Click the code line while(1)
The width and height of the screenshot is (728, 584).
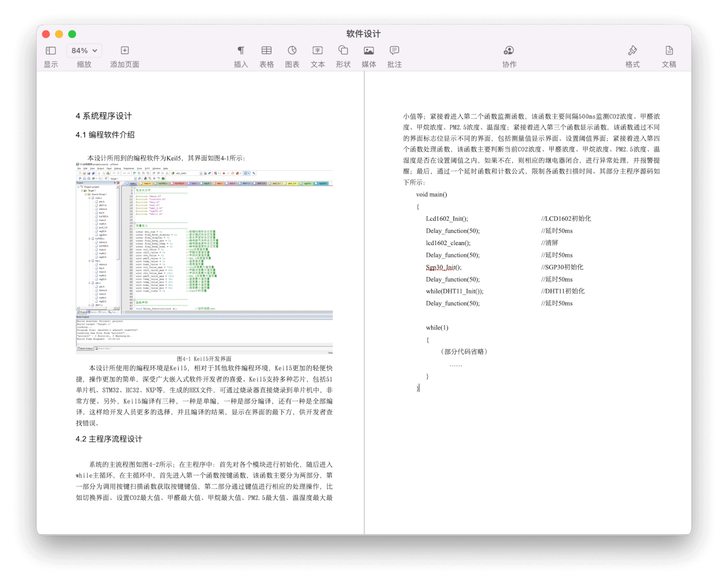coord(437,328)
